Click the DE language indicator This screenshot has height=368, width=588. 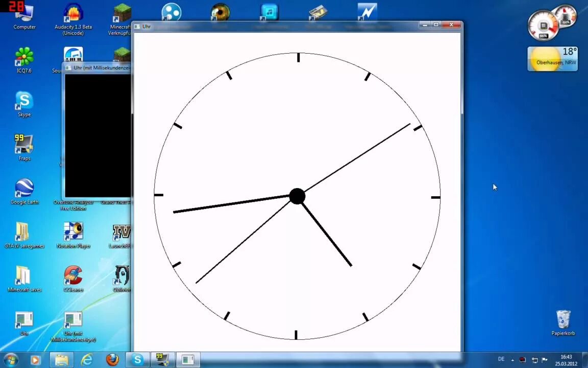(x=501, y=359)
